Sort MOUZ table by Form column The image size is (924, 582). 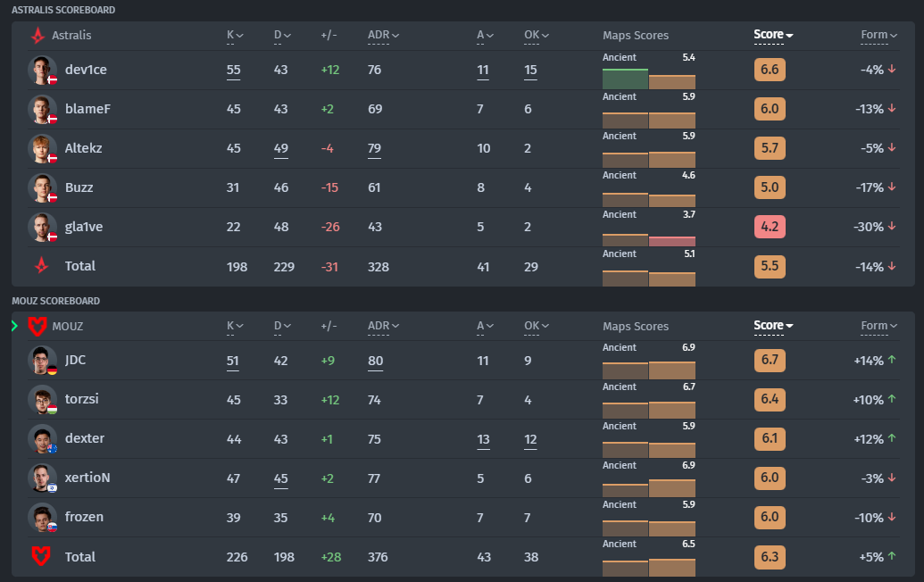tap(878, 326)
